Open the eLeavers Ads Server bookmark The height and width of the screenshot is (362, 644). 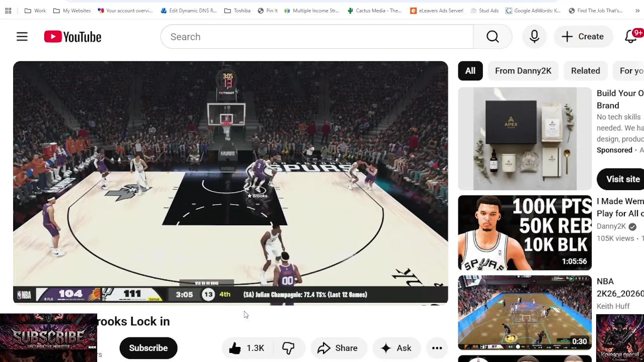[437, 11]
